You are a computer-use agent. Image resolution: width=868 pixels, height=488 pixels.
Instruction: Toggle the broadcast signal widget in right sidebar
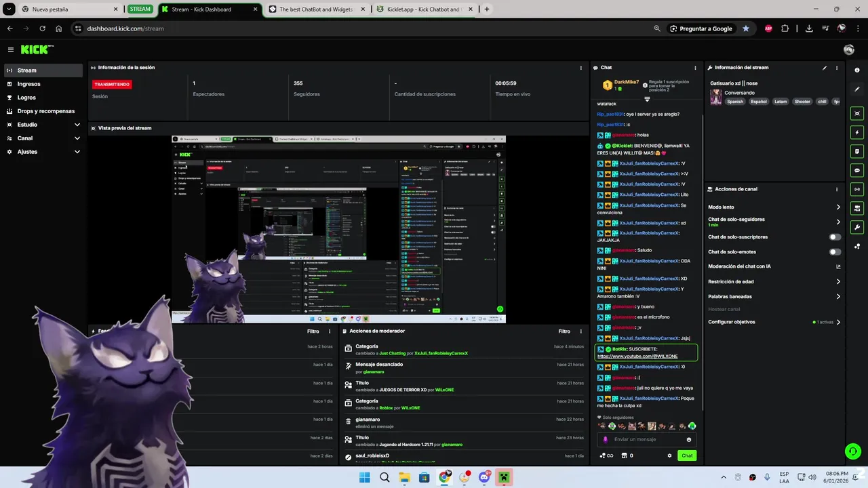(857, 189)
